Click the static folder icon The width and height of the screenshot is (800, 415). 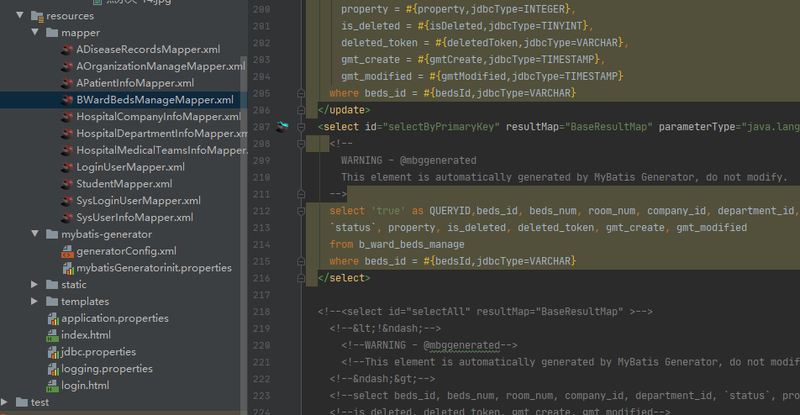[x=52, y=284]
